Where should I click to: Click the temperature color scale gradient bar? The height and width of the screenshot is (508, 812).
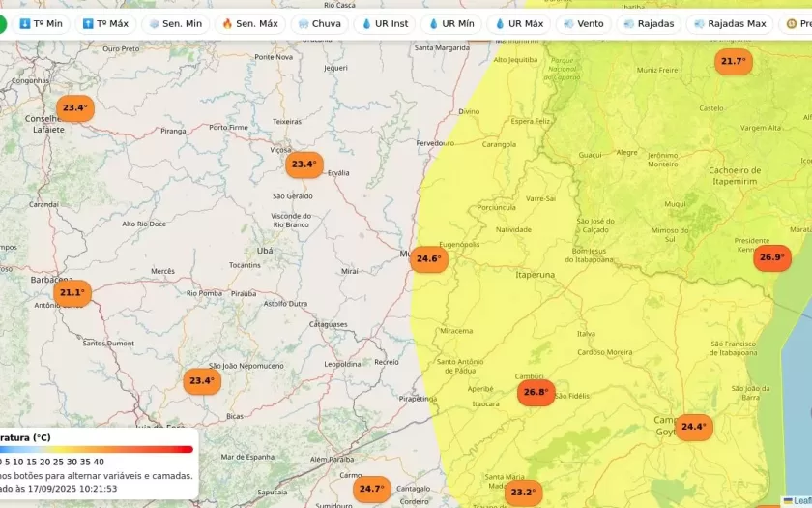click(97, 449)
